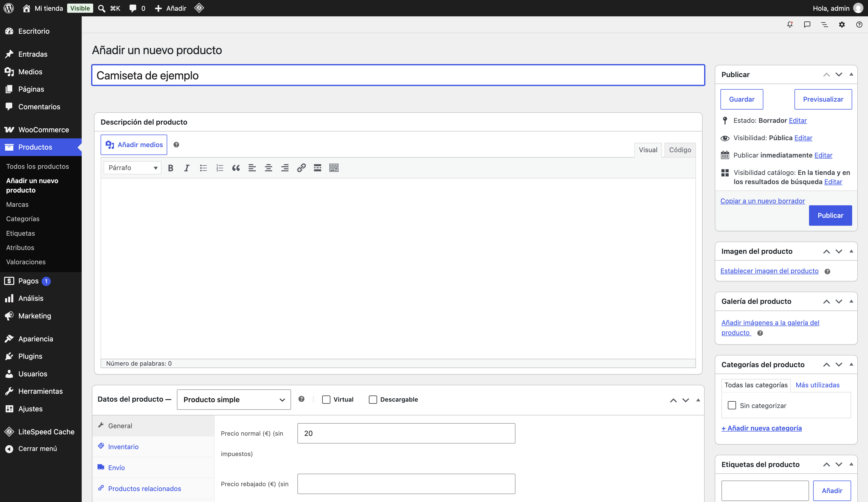Collapse the Imagen del producto panel
The image size is (868, 502).
pyautogui.click(x=851, y=251)
